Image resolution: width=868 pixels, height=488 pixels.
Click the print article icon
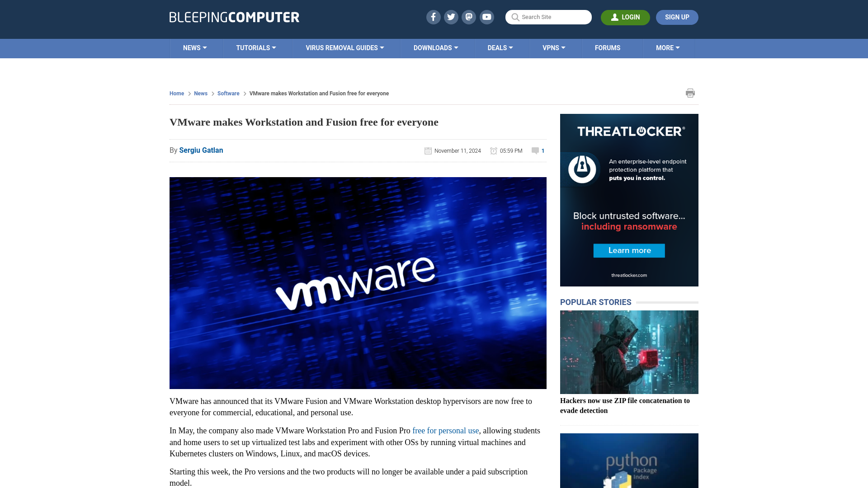[x=690, y=93]
